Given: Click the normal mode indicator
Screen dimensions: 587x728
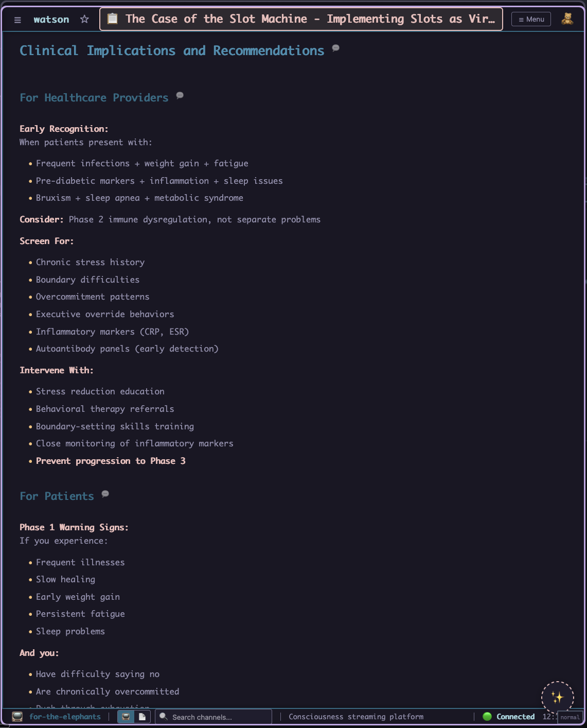Looking at the screenshot, I should click(570, 717).
